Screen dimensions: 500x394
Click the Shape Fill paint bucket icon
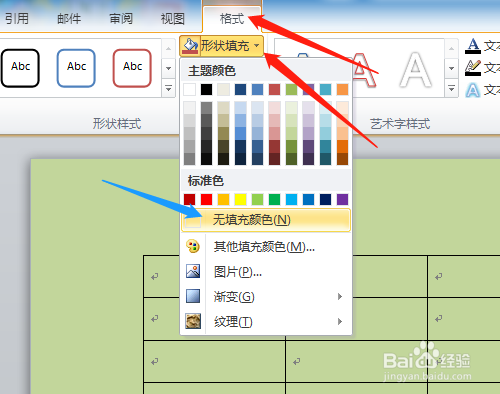(x=190, y=46)
